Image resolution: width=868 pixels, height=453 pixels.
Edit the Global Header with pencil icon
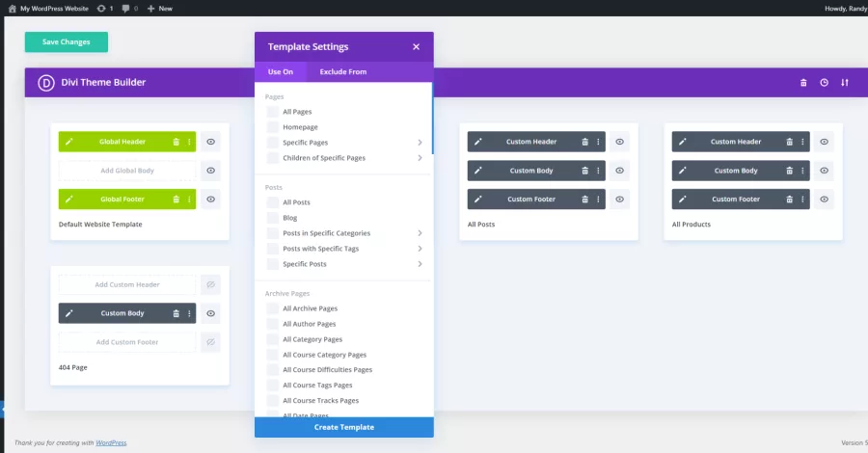[69, 142]
